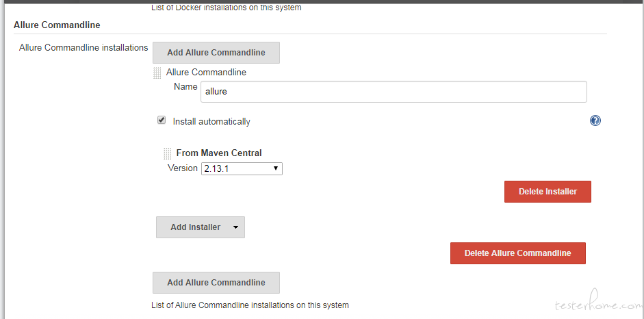The width and height of the screenshot is (644, 319).
Task: Click the top Add Allure Commandline button
Action: [216, 53]
